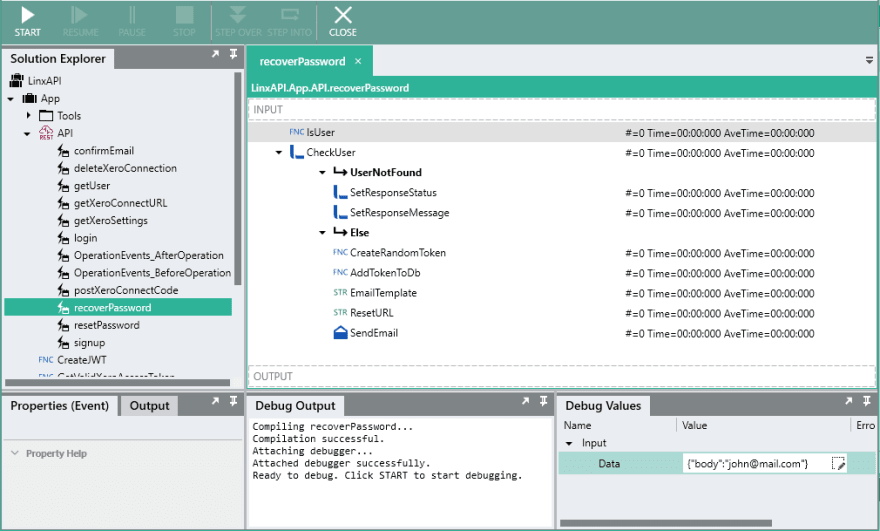The height and width of the screenshot is (531, 880).
Task: Select the login operation
Action: 85,238
